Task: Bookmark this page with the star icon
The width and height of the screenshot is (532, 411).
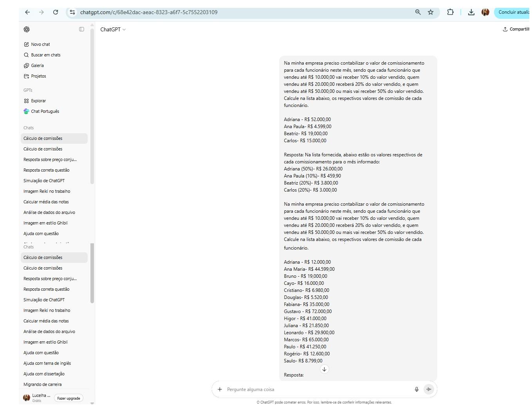Action: click(x=431, y=12)
